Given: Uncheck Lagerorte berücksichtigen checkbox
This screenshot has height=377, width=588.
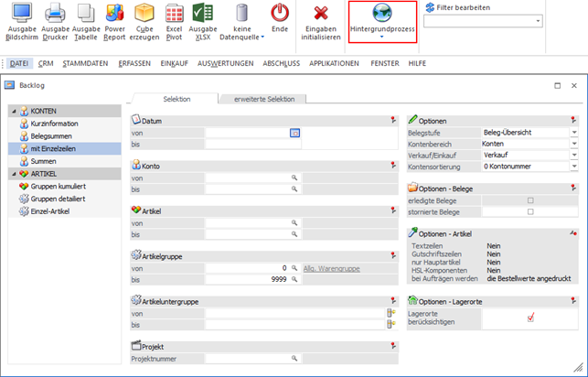Looking at the screenshot, I should click(x=530, y=318).
